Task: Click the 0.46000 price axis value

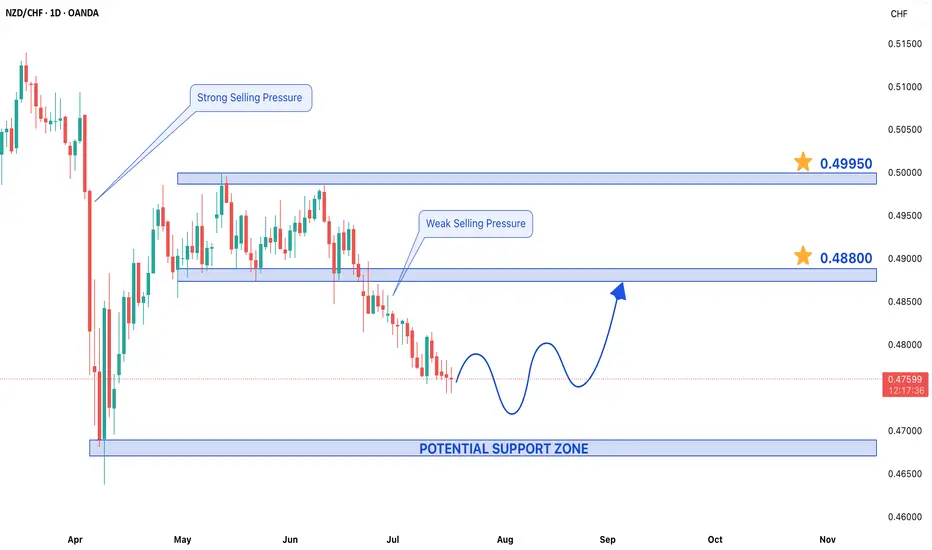Action: tap(905, 517)
